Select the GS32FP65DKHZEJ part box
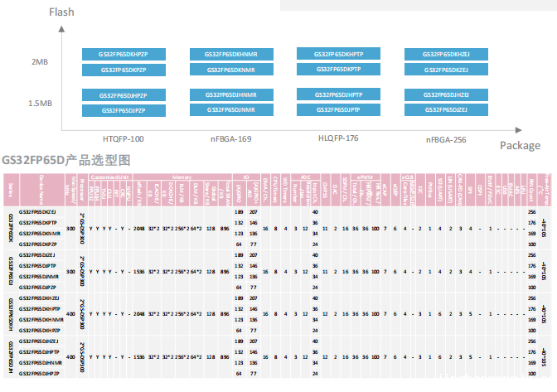 click(x=446, y=55)
